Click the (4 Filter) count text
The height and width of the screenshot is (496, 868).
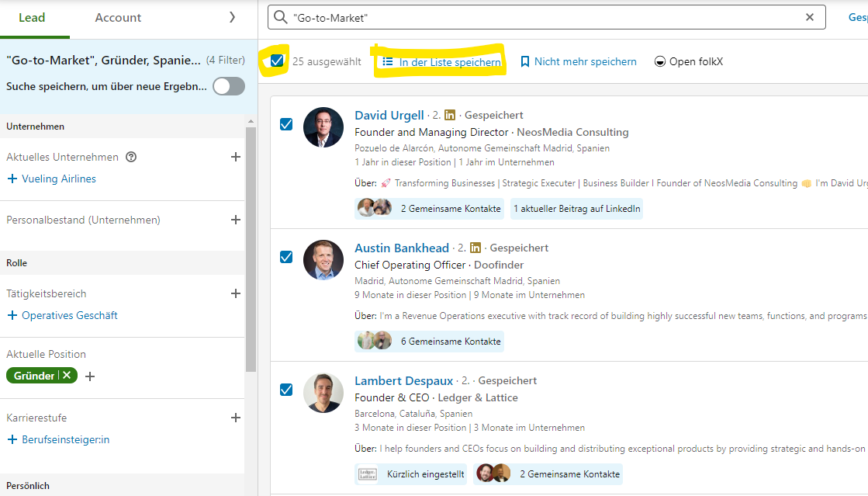(225, 60)
